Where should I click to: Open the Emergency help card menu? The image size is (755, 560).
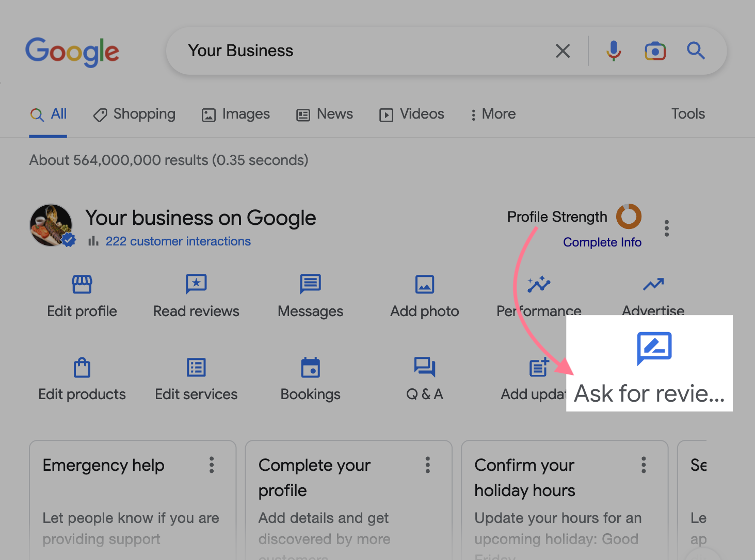click(x=212, y=465)
